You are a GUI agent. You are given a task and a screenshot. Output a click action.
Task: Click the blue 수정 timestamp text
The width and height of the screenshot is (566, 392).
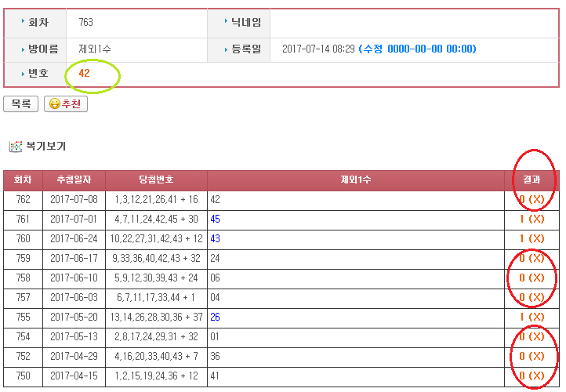[417, 49]
